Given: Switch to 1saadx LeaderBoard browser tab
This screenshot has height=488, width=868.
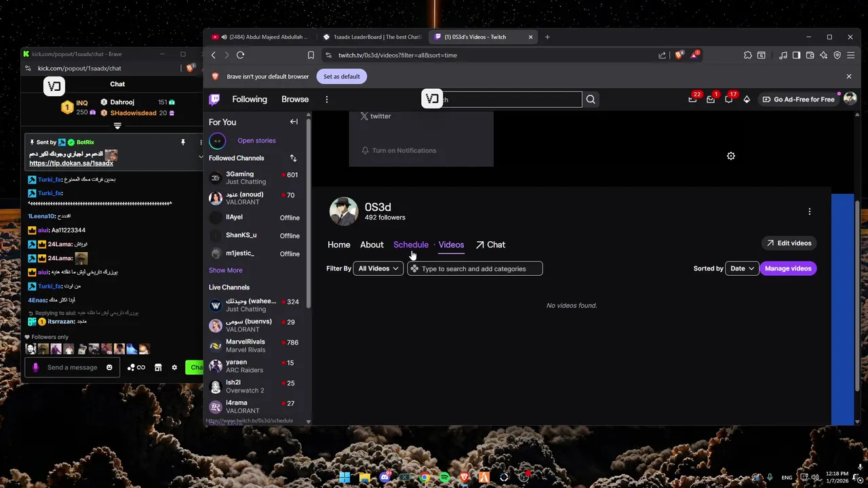Looking at the screenshot, I should [372, 37].
